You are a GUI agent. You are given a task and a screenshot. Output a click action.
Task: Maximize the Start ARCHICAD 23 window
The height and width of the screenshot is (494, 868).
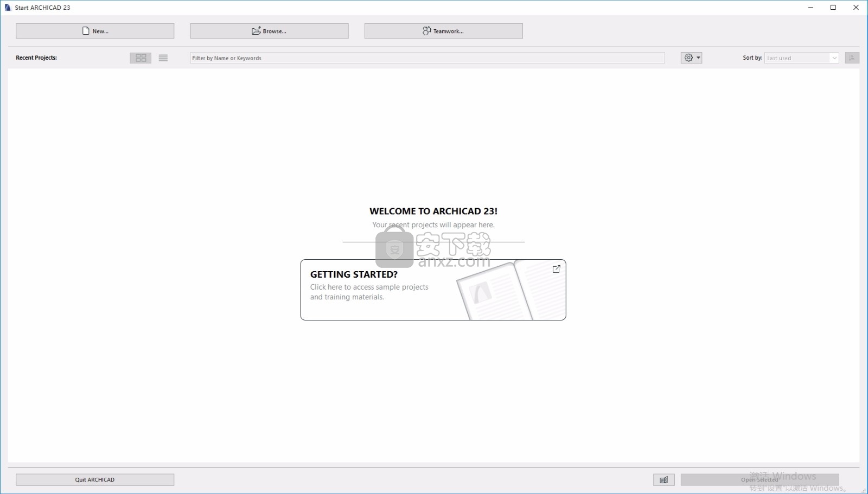(833, 8)
